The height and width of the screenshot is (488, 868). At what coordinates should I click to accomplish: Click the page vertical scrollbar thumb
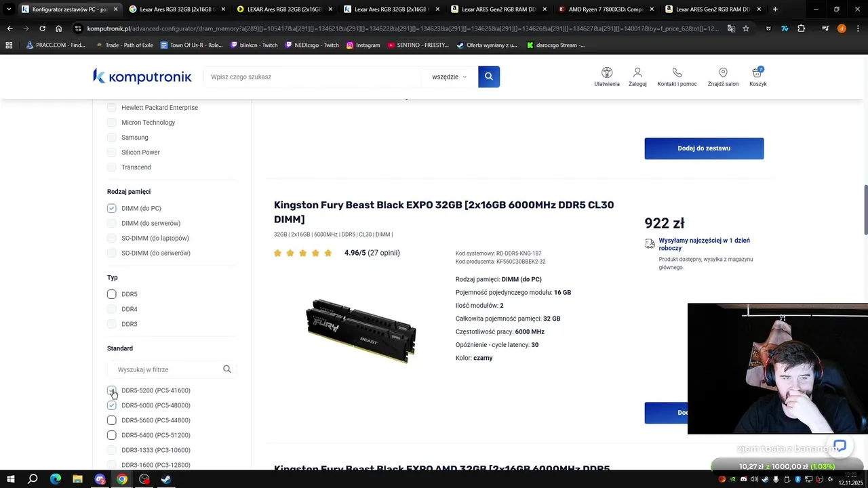point(865,209)
